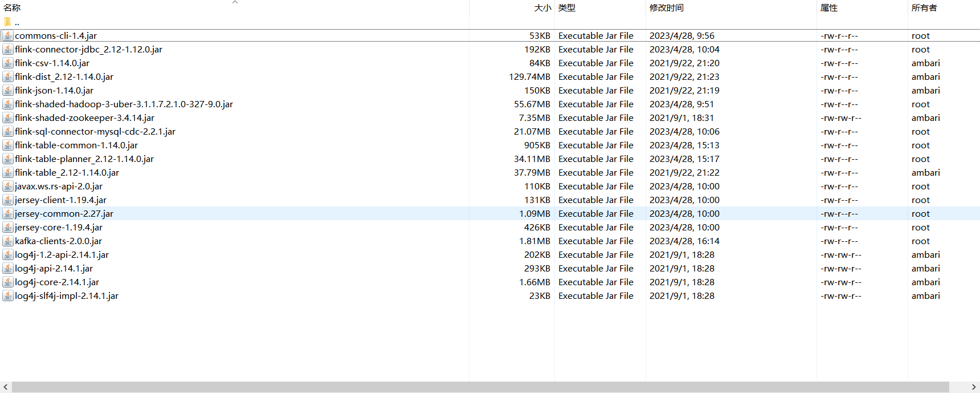
Task: Click the jar icon for commons-cli-1.4.jar
Action: 8,35
